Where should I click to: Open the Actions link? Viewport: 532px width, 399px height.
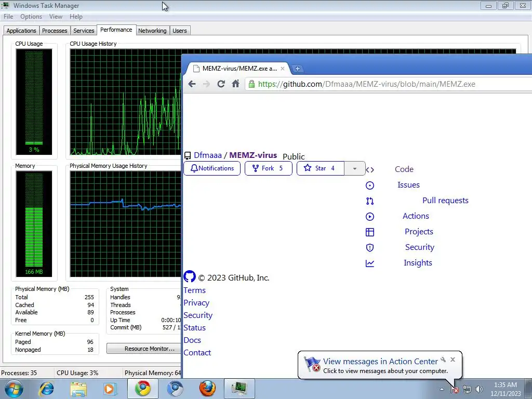click(416, 216)
